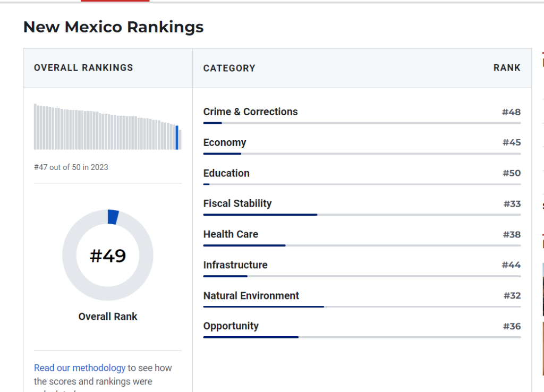Viewport: 544px width, 392px height.
Task: Click the OVERALL RANKINGS header
Action: tap(83, 68)
